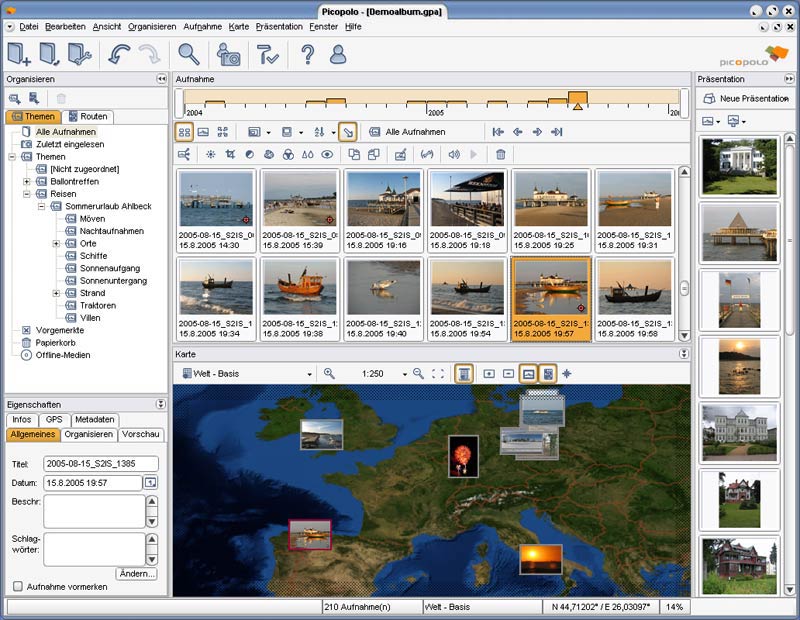Switch to the Routen tab
800x620 pixels.
[88, 117]
